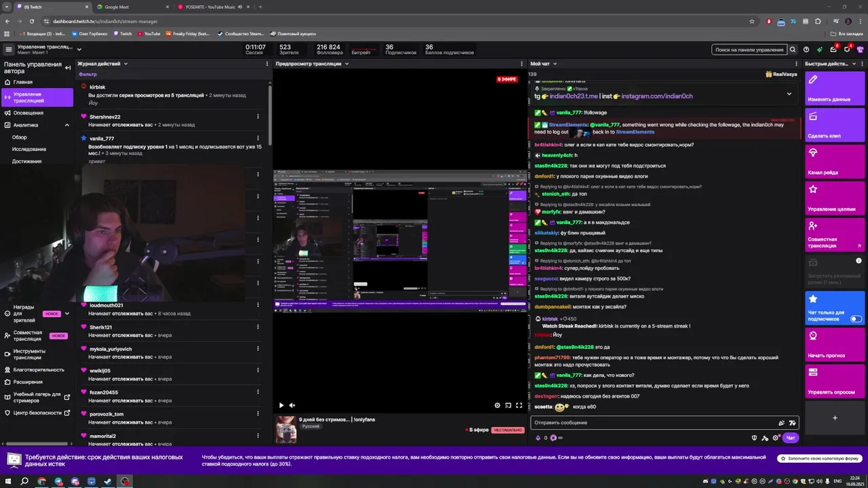
Task: Open the user avatar menu
Action: (x=861, y=49)
